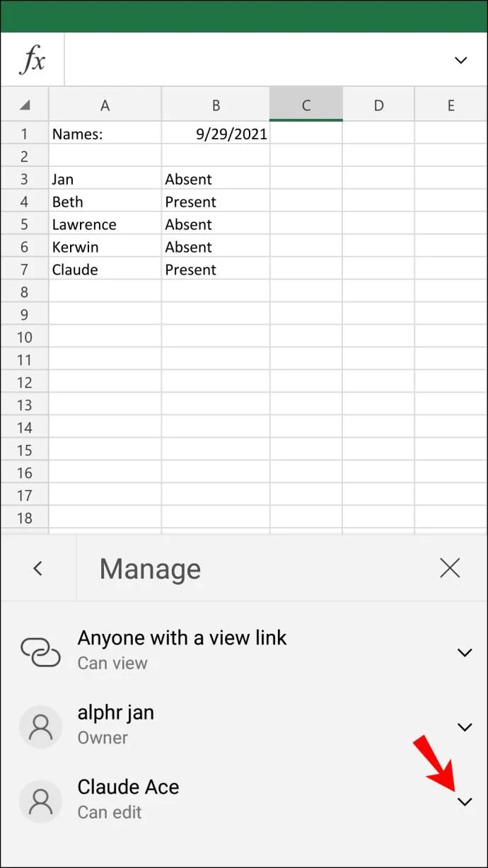488x868 pixels.
Task: Click the formula bar input field
Action: [255, 60]
